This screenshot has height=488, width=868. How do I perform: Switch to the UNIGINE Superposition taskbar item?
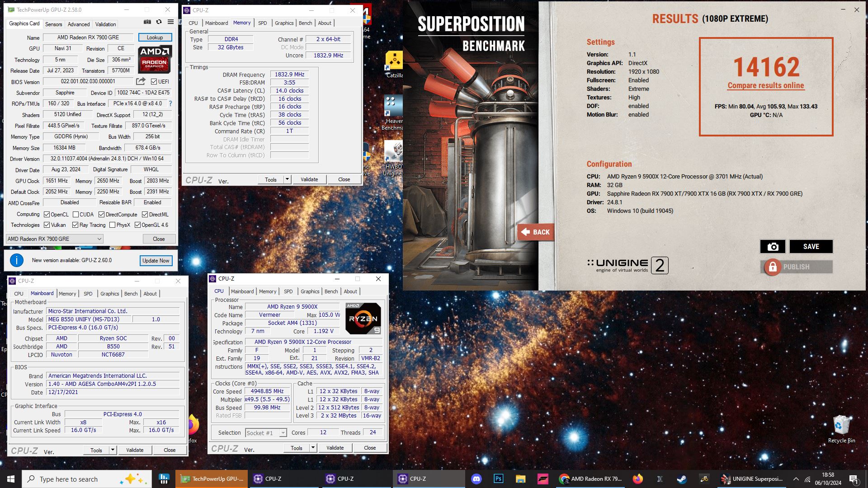point(751,479)
